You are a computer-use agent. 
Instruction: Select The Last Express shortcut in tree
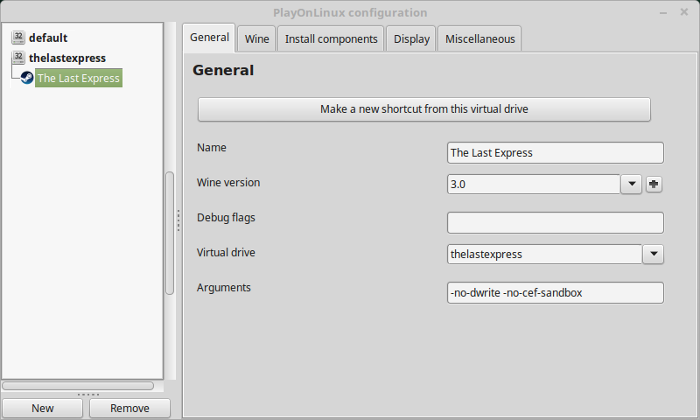pos(79,78)
